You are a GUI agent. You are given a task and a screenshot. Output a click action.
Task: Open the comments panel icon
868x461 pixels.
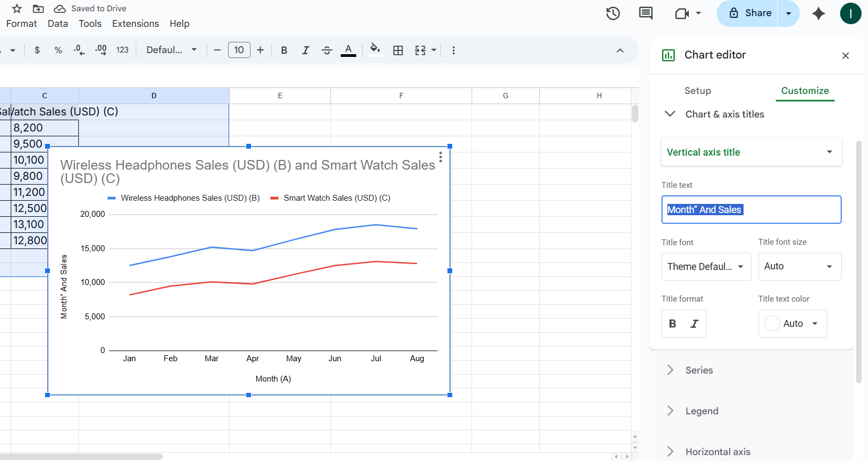tap(646, 13)
